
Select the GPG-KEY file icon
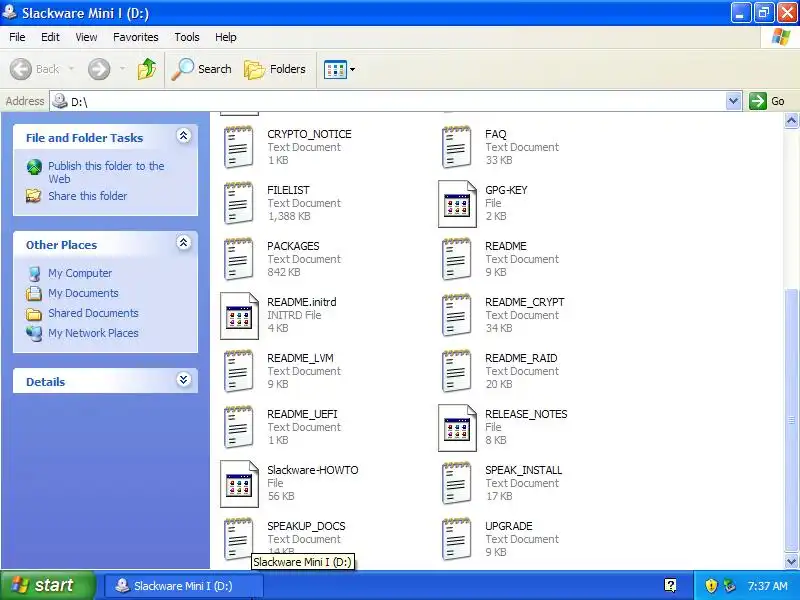[x=457, y=204]
